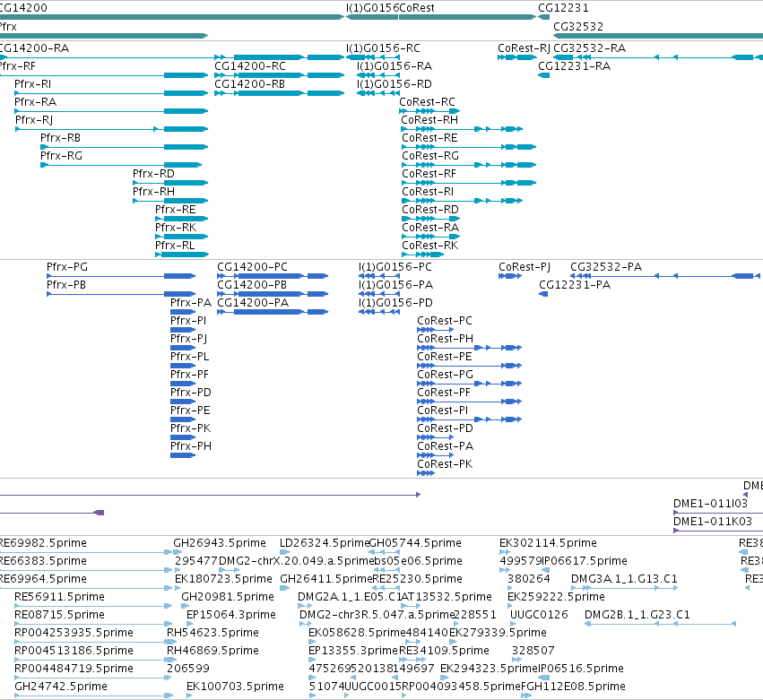This screenshot has height=700, width=763.
Task: Click transcript l(1)G0156-RC
Action: [372, 57]
